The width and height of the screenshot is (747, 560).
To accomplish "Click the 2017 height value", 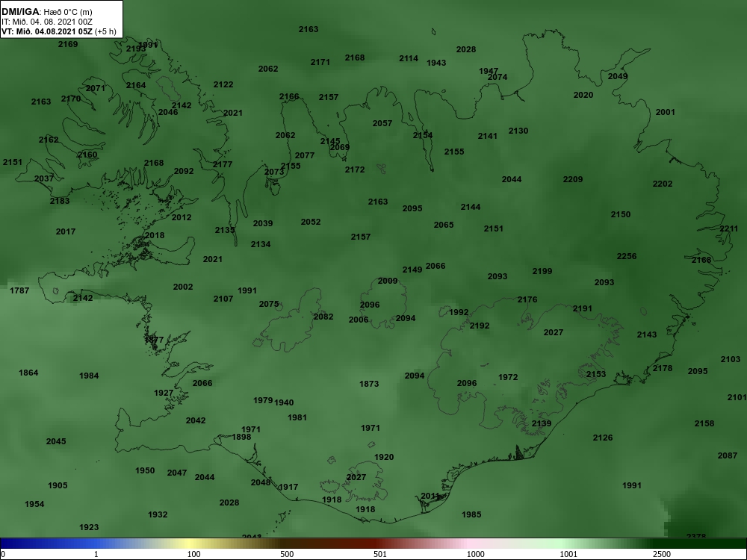I will click(x=66, y=232).
